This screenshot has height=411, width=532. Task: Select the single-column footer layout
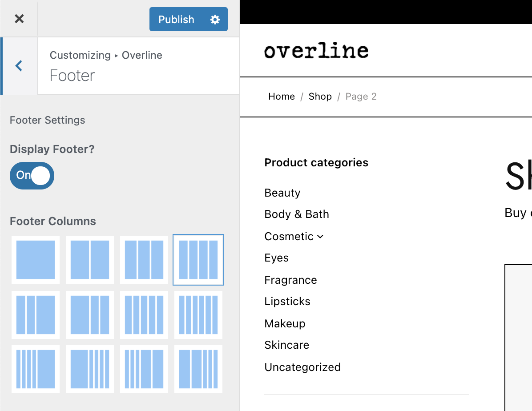point(36,259)
